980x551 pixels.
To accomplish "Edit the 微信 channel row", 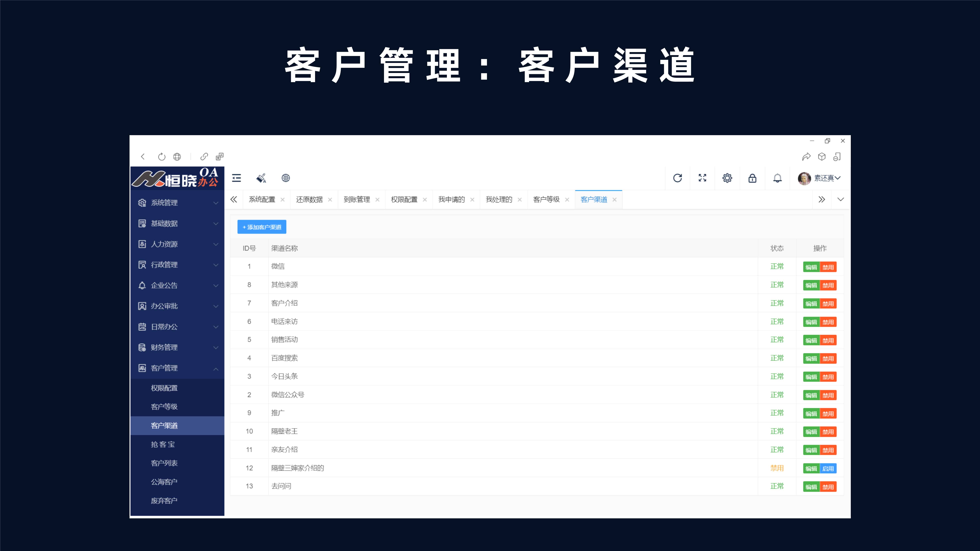I will click(811, 267).
